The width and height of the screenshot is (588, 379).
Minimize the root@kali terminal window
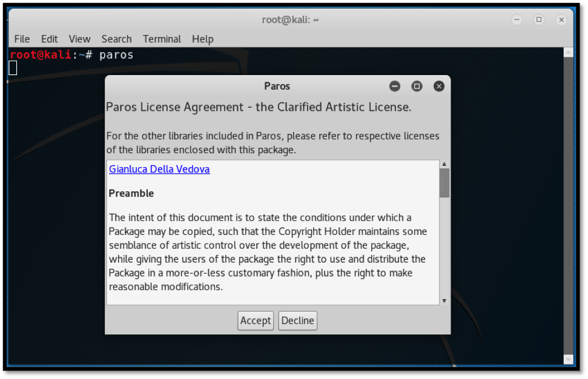pyautogui.click(x=516, y=19)
